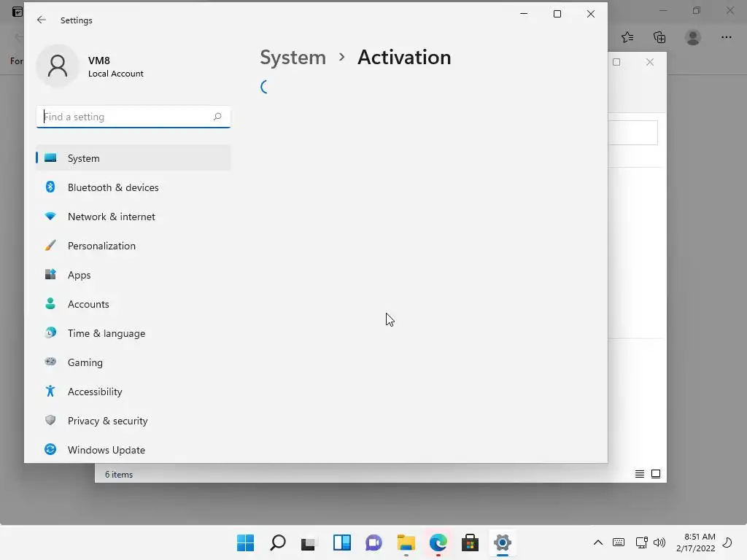Click the System breadcrumb link
This screenshot has width=747, height=560.
point(293,57)
